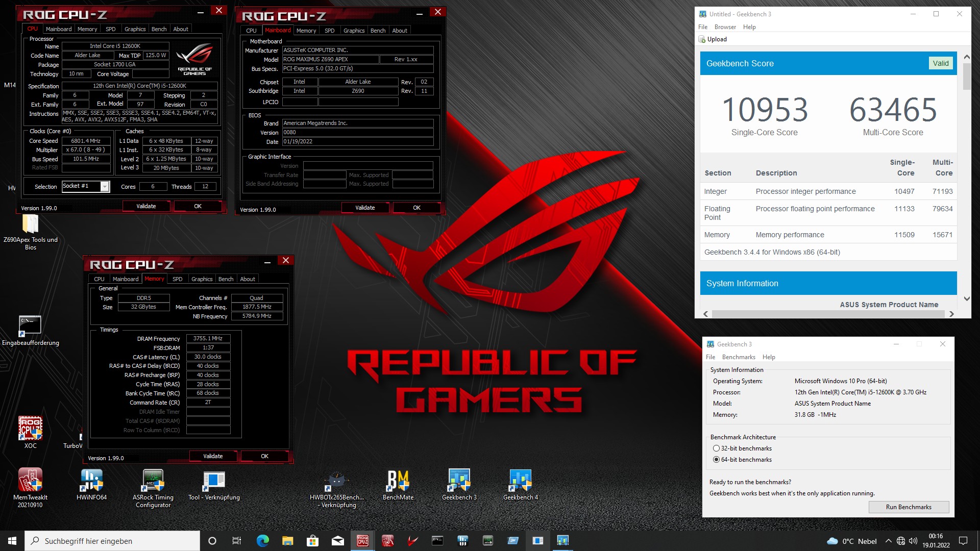
Task: Click the multi-core score 63465
Action: (x=893, y=110)
